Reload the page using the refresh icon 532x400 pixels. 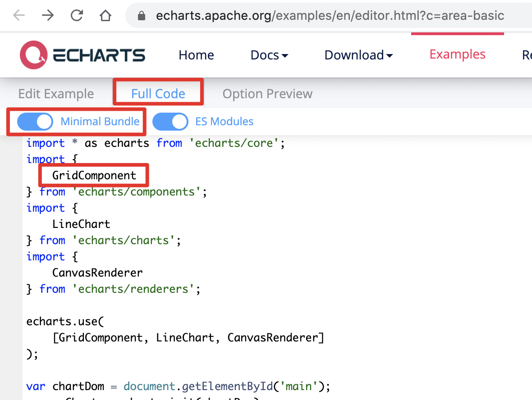tap(77, 15)
